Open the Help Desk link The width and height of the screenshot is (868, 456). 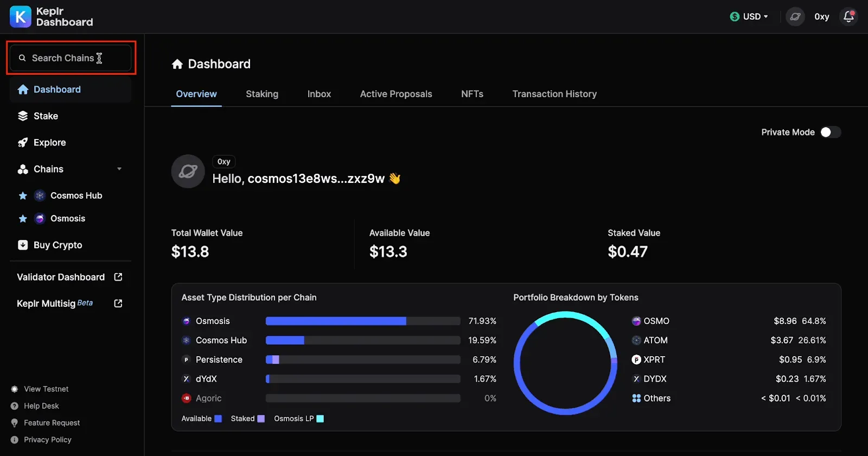[x=41, y=406]
